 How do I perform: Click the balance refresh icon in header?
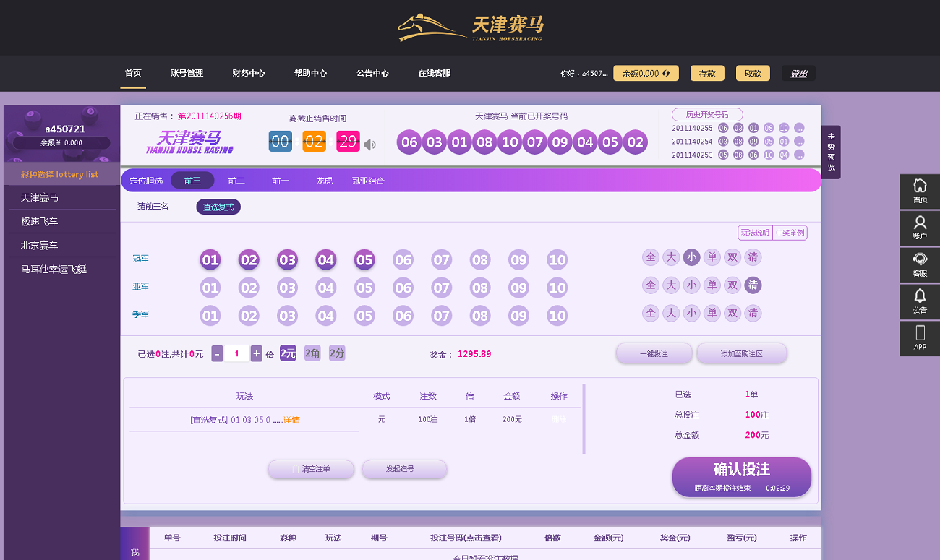click(x=668, y=73)
